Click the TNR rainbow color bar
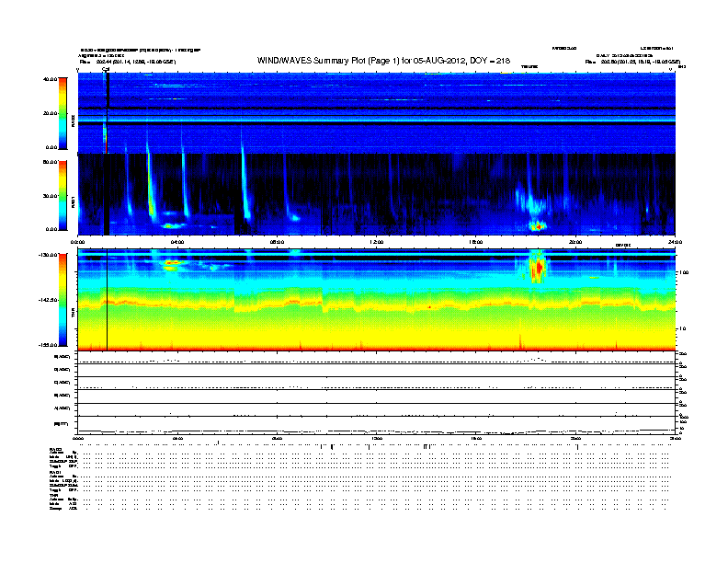 click(63, 300)
